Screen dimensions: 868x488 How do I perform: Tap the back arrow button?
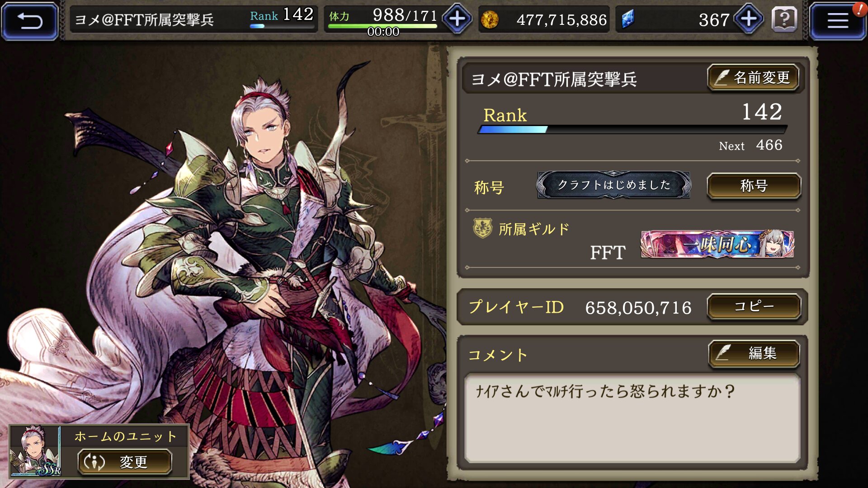pos(30,21)
